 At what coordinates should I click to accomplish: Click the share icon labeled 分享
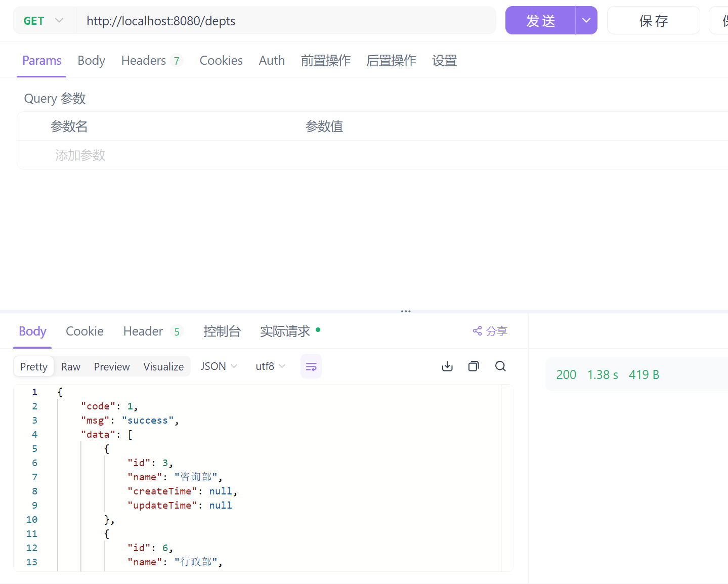coord(490,331)
